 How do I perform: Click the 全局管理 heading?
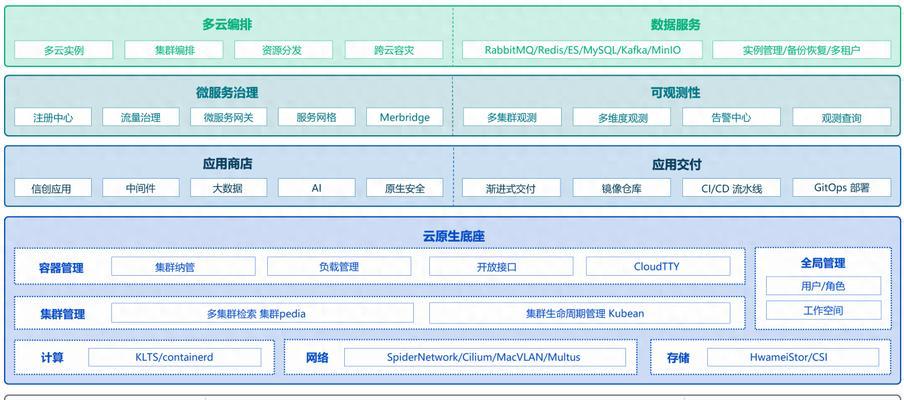pyautogui.click(x=823, y=263)
